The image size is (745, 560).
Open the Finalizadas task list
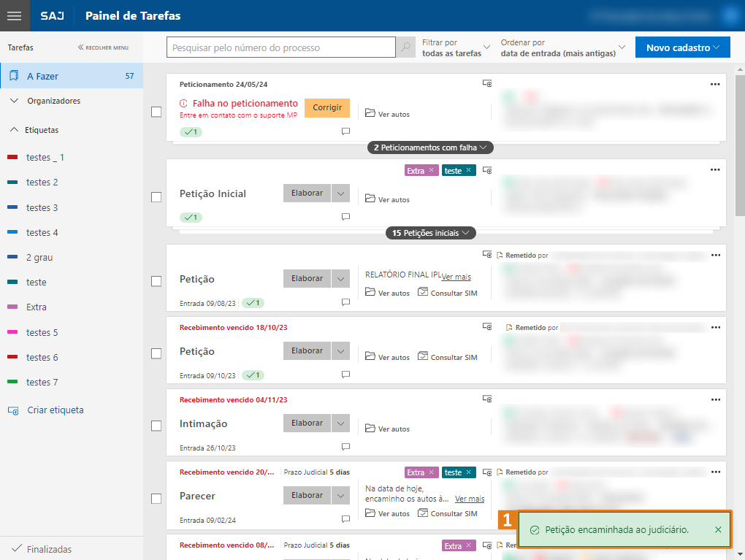48,549
